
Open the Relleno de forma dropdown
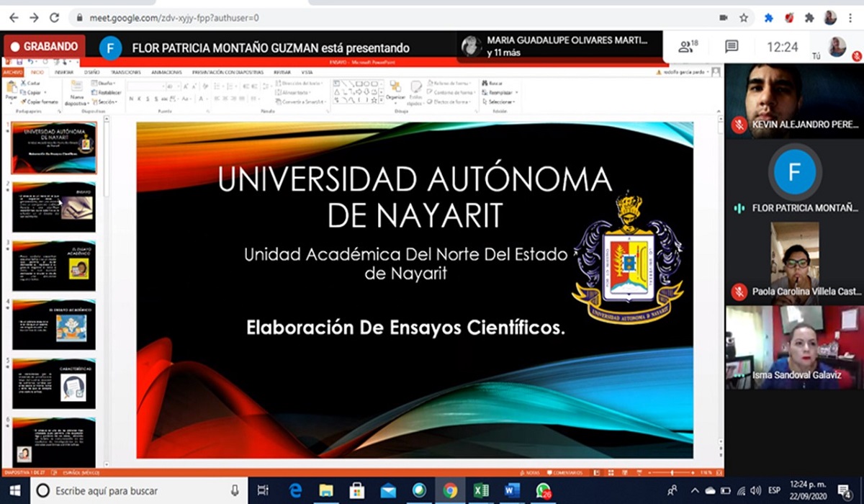click(449, 83)
